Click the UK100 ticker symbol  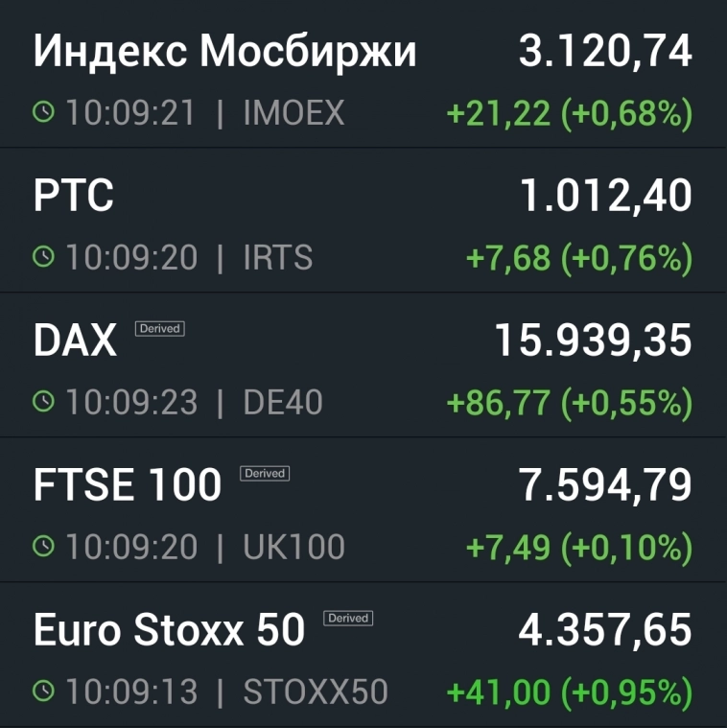point(293,547)
